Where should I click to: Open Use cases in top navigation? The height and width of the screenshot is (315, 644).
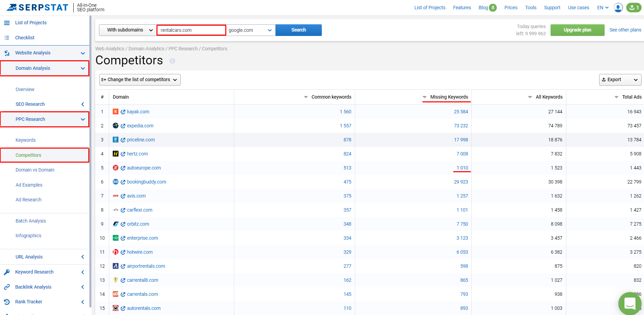(579, 8)
